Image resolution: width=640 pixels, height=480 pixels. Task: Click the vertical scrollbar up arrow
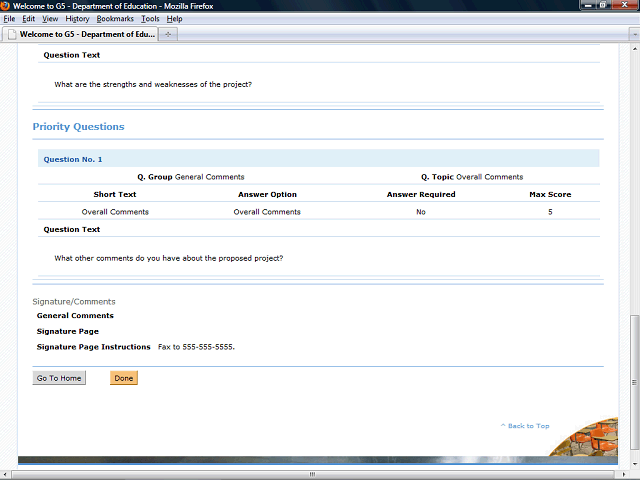[634, 49]
